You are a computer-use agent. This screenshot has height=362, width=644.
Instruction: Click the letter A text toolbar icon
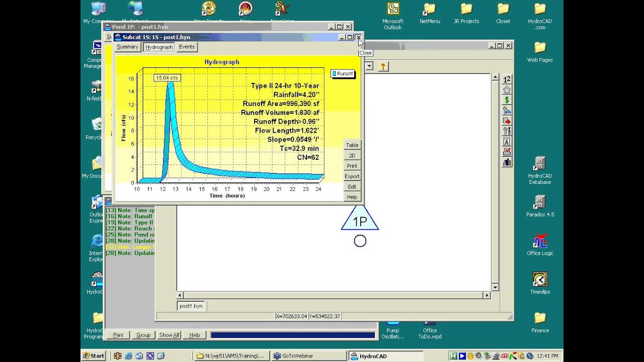click(507, 142)
